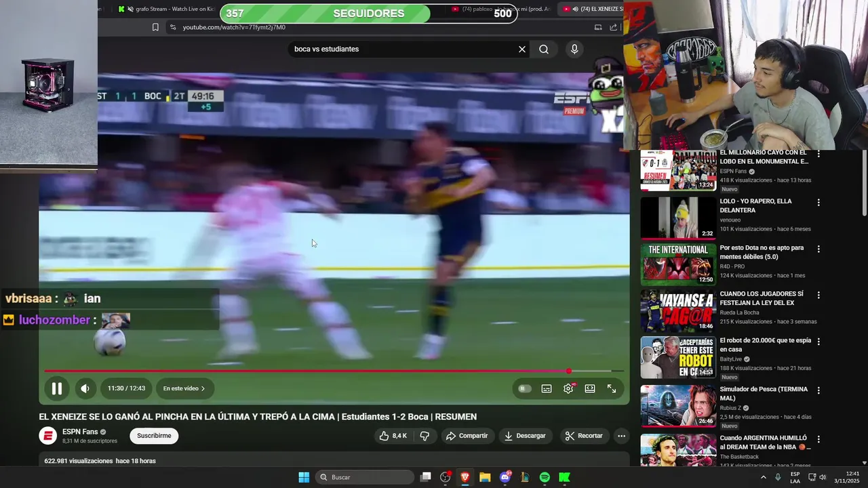Open 'LOLO - YO RAPERO, ELLA DELANTERA' title
Screen dimensions: 868x488
755,205
